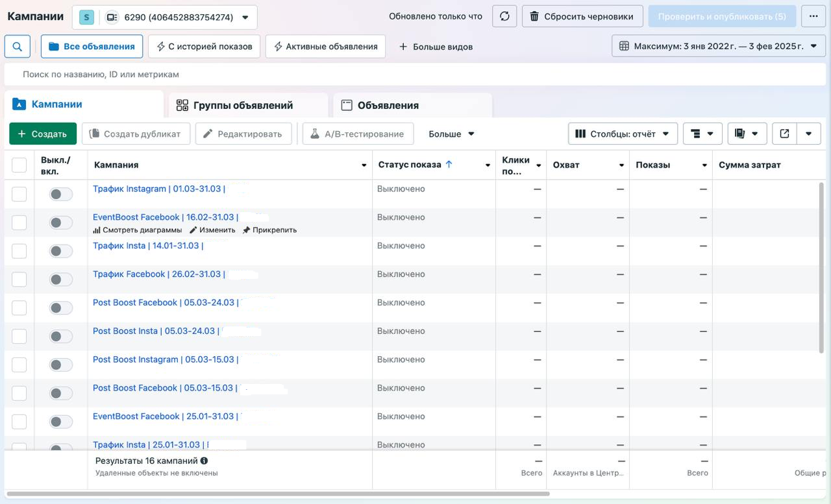Check box for EventBoost Facebook 25.01-31.03
This screenshot has width=831, height=504.
point(19,422)
